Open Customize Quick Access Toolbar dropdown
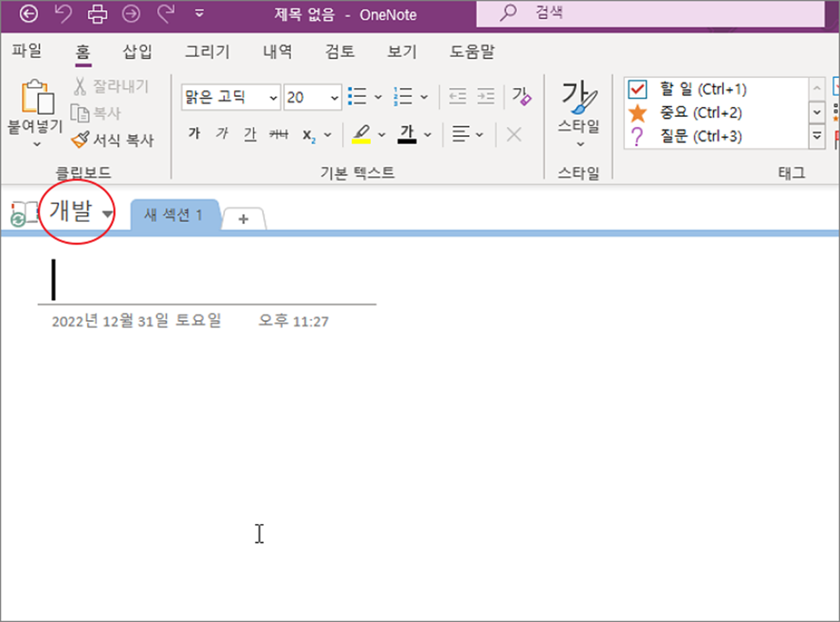 (x=199, y=13)
